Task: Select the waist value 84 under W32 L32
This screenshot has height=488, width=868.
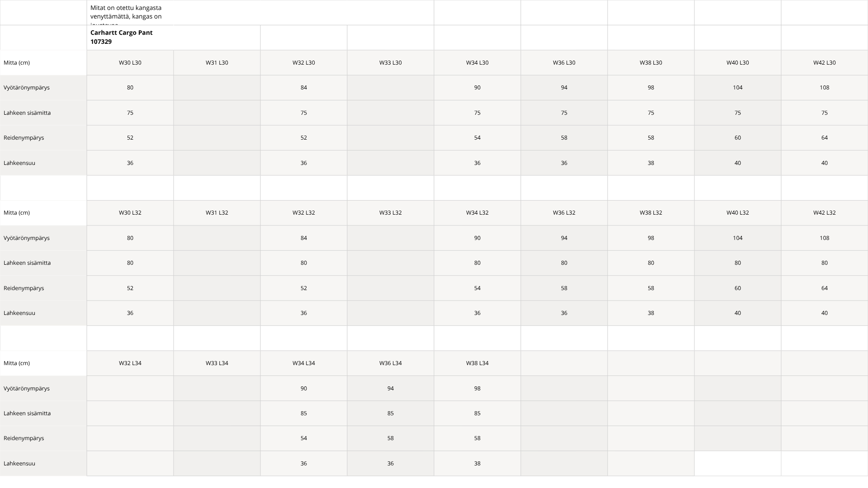Action: pyautogui.click(x=303, y=238)
